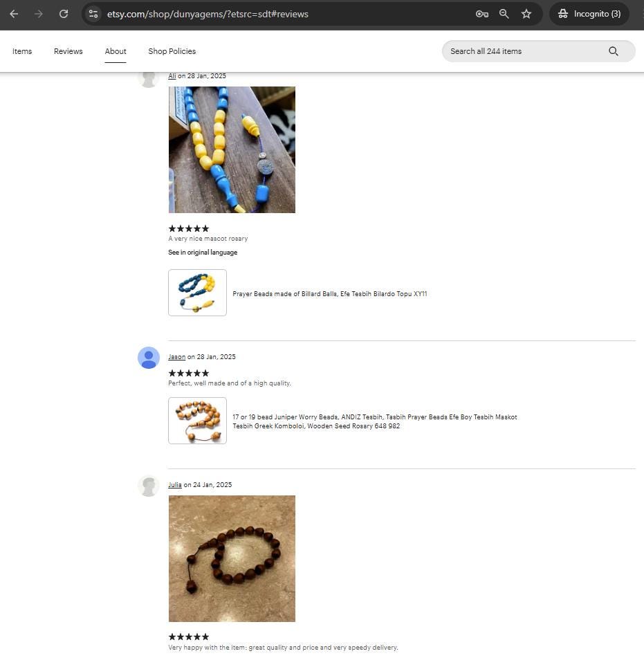644x658 pixels.
Task: Switch to the Reviews tab
Action: tap(68, 51)
